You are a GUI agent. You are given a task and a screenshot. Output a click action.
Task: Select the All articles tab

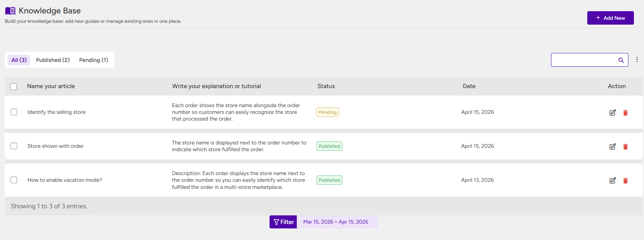point(19,60)
